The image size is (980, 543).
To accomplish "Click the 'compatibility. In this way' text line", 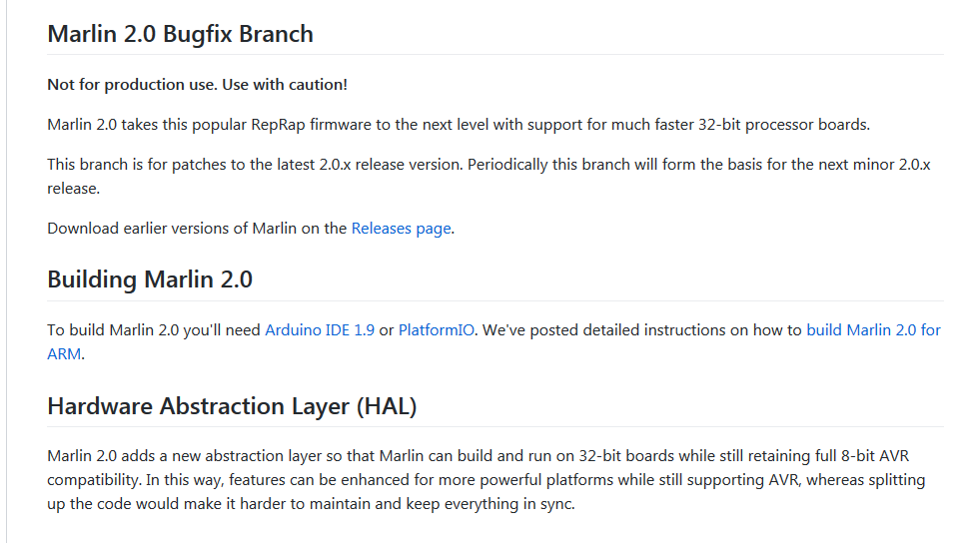I will [x=135, y=480].
